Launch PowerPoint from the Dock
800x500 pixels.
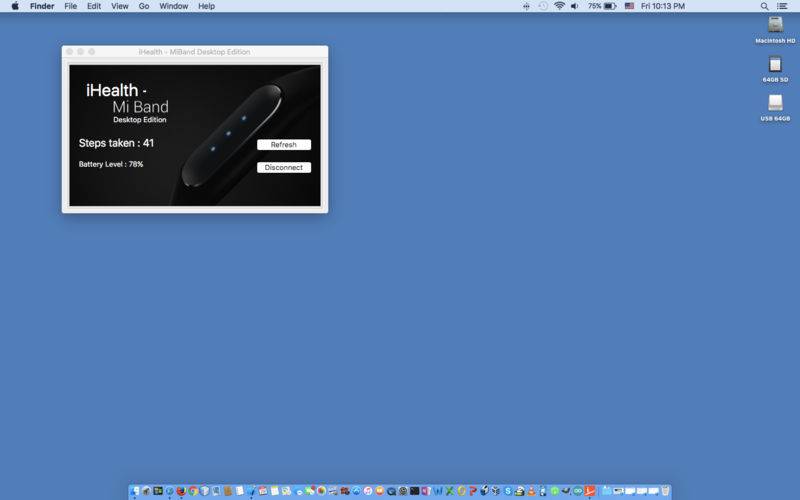pyautogui.click(x=473, y=491)
